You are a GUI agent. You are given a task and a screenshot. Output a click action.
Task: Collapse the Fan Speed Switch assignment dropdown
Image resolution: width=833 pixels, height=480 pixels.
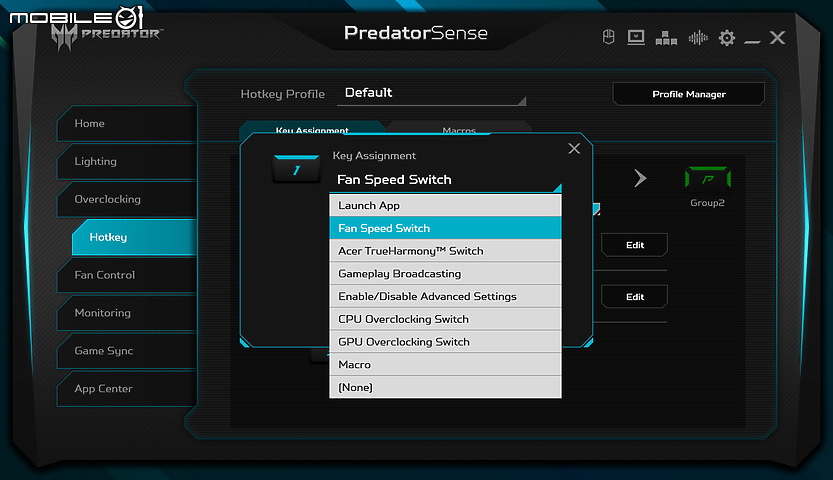click(x=445, y=180)
